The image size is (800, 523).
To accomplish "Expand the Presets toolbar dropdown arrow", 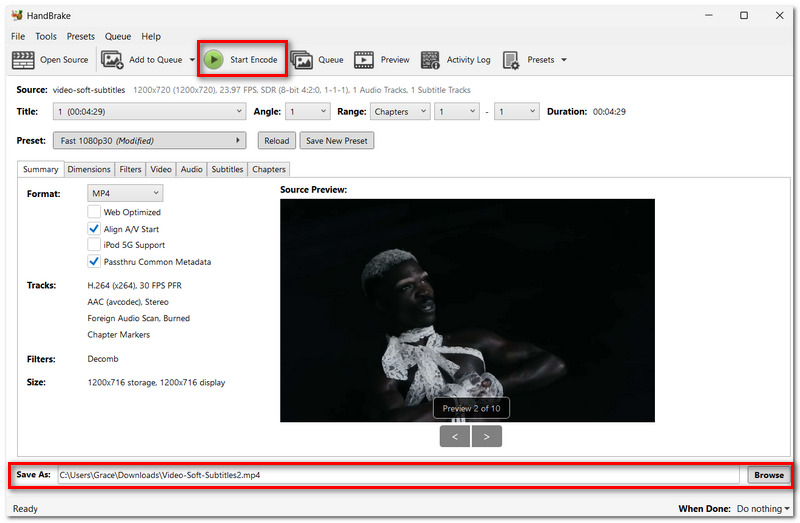I will [x=564, y=60].
